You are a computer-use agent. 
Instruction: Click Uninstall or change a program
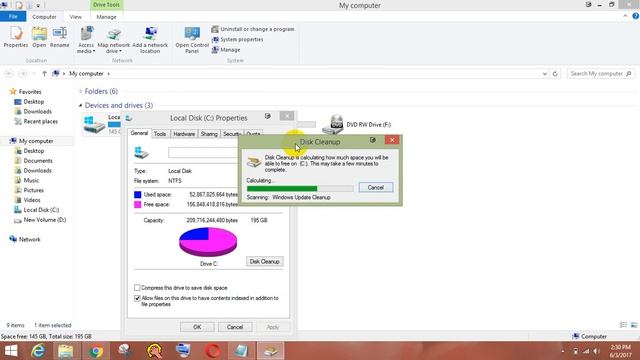click(253, 29)
